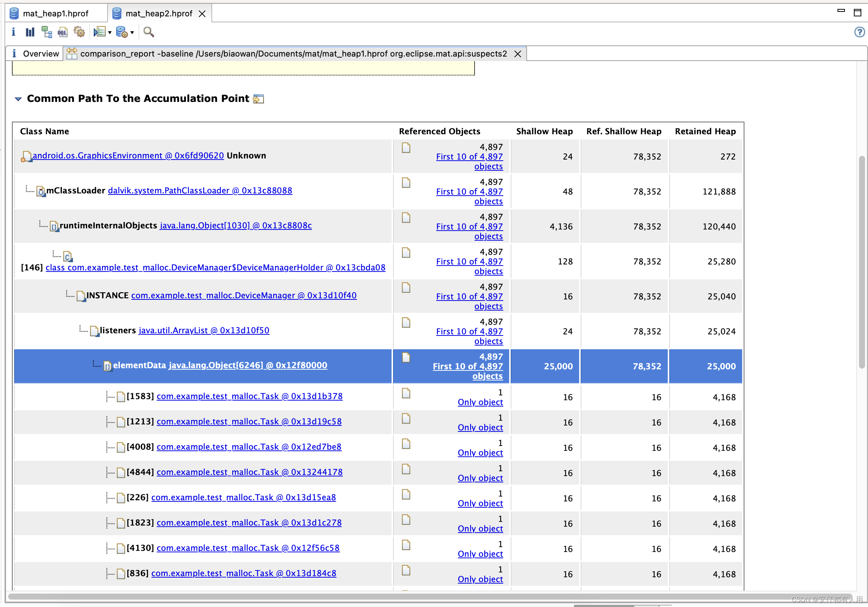Click the 121,888 retained heap value
The width and height of the screenshot is (868, 607).
click(719, 192)
